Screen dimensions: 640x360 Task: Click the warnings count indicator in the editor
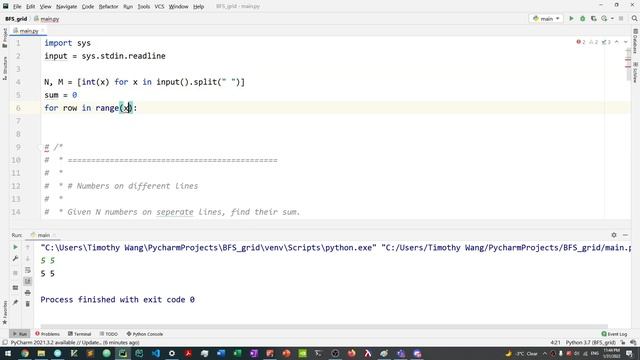(593, 42)
